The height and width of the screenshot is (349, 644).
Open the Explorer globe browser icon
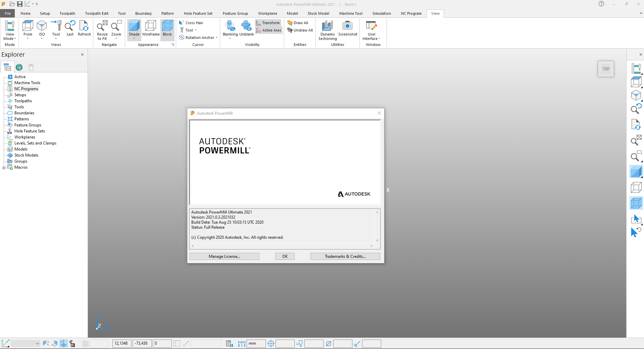pos(19,67)
